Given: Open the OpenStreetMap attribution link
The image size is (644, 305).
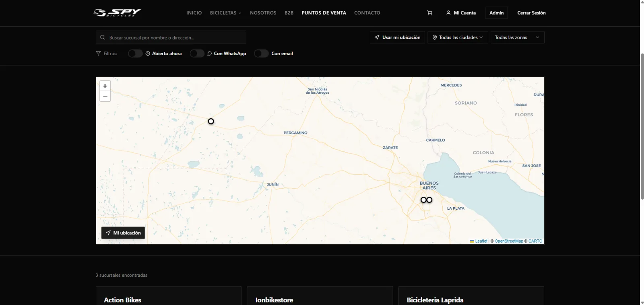Looking at the screenshot, I should 509,241.
